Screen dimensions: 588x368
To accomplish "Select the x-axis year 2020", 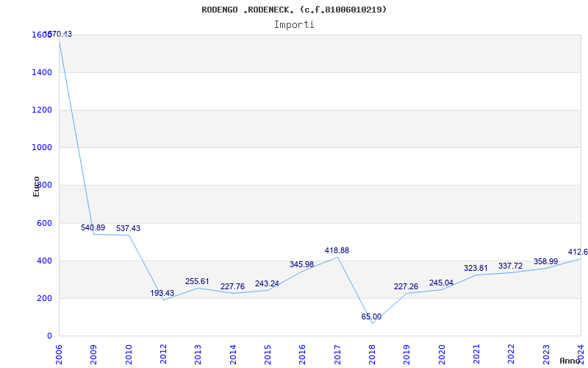I will 442,355.
